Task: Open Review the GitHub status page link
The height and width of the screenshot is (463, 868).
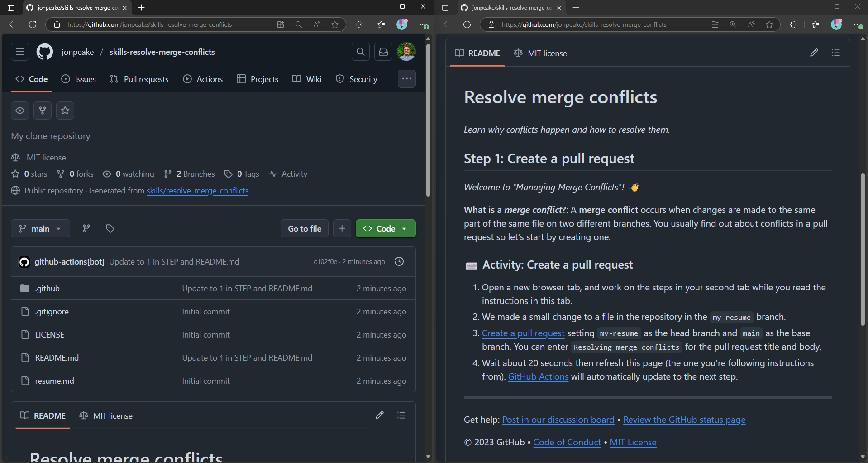Action: click(684, 420)
